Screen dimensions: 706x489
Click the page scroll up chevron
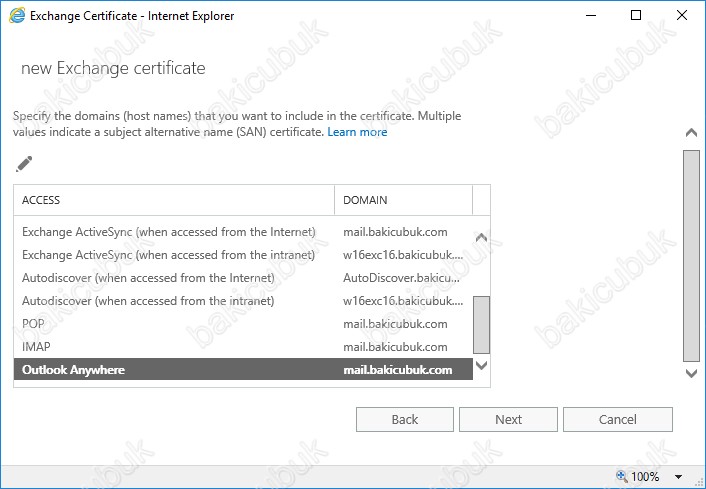(691, 133)
